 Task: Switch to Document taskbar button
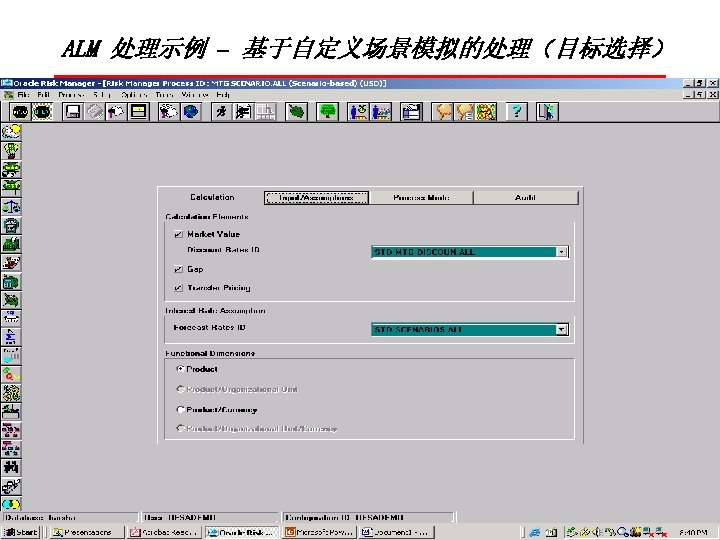(x=395, y=532)
